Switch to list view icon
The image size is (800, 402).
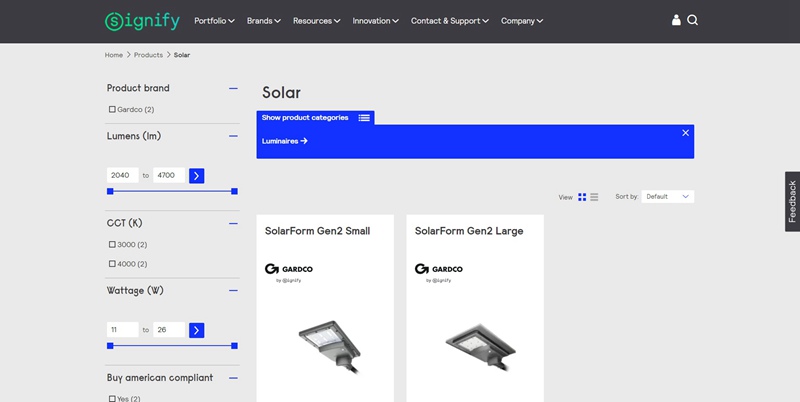point(594,197)
